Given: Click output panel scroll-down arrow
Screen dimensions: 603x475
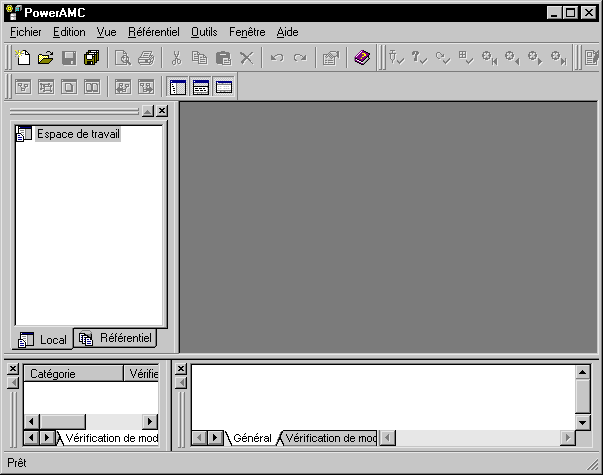Looking at the screenshot, I should (x=583, y=423).
